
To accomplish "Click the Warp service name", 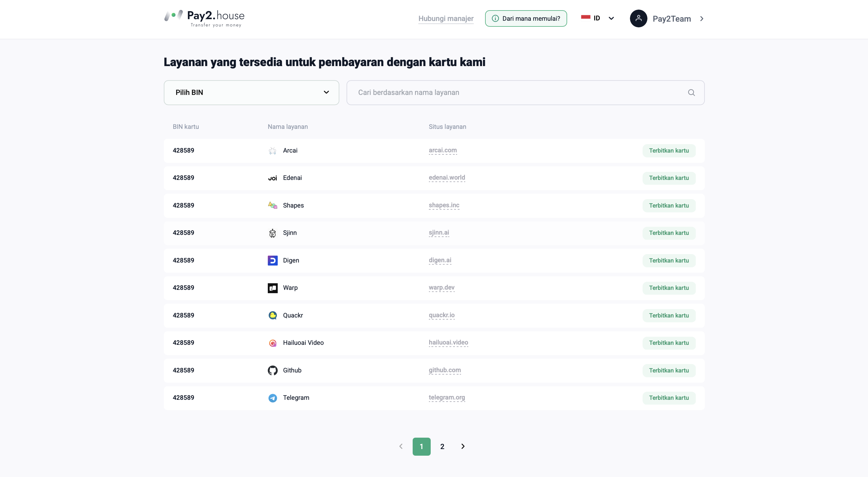I will [x=290, y=288].
